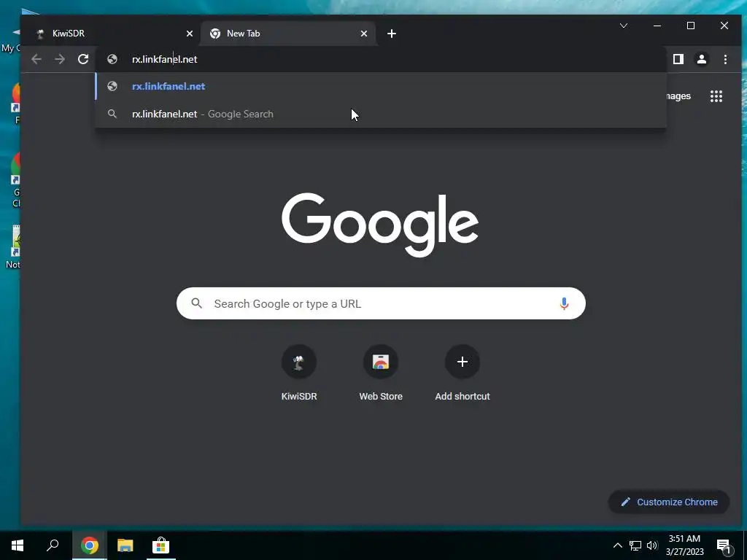The width and height of the screenshot is (747, 560).
Task: Click the Google logo
Action: [x=379, y=225]
